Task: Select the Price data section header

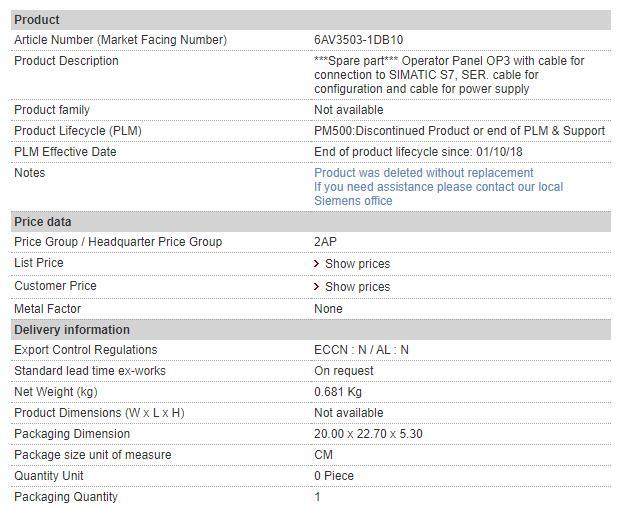Action: tap(43, 222)
